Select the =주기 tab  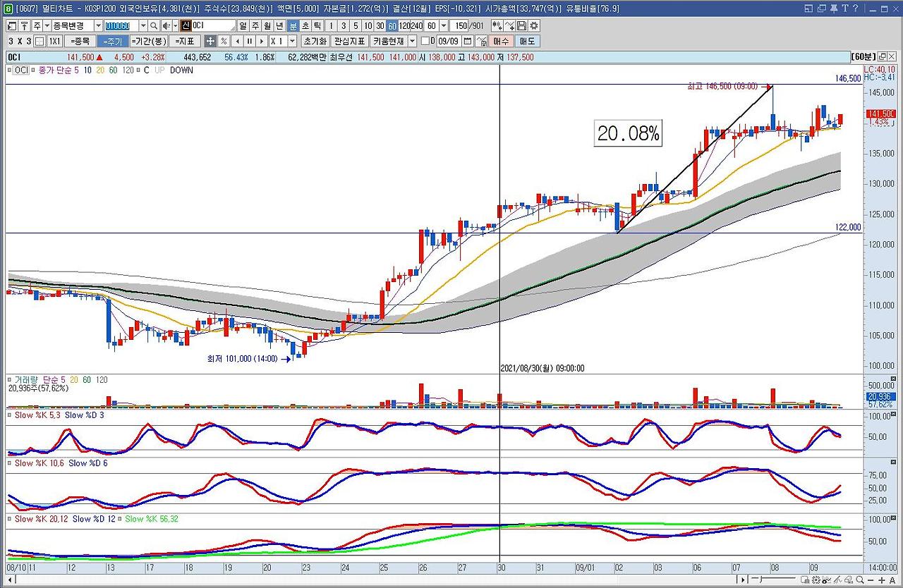pyautogui.click(x=112, y=42)
